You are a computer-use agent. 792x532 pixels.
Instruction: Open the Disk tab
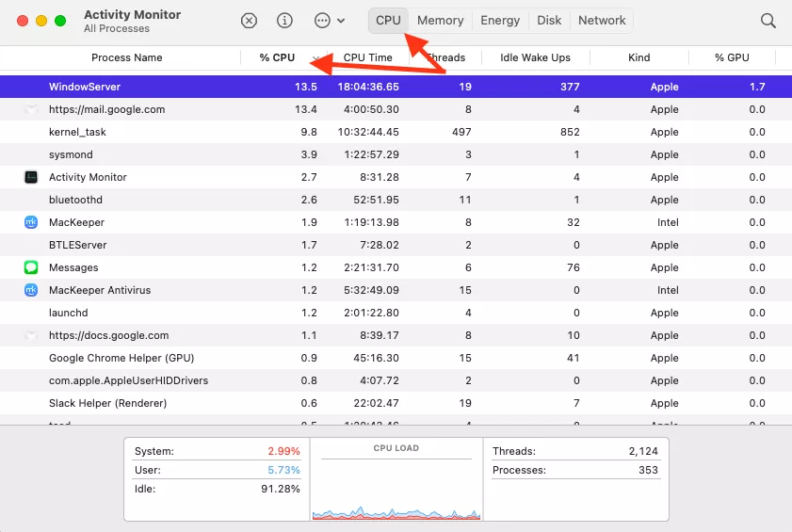549,21
